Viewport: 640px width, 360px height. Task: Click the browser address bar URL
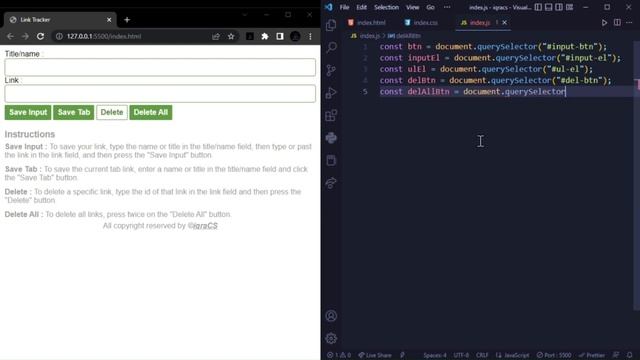pos(104,36)
